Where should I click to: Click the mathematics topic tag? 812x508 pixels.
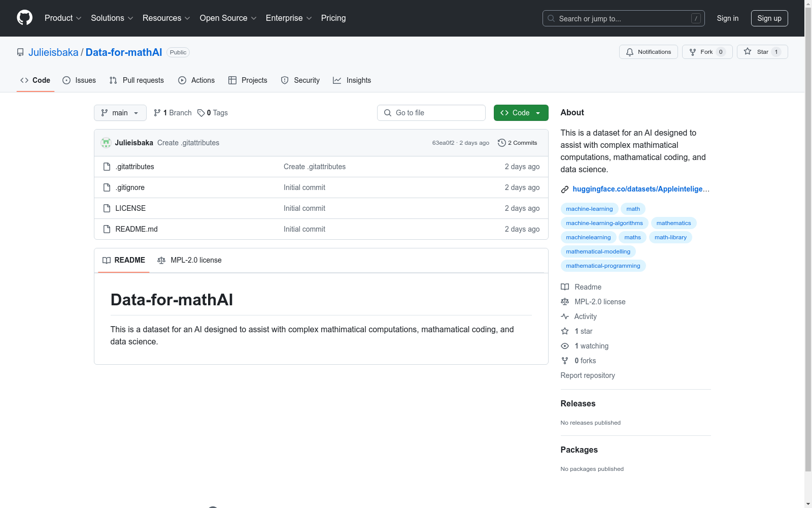click(x=673, y=223)
